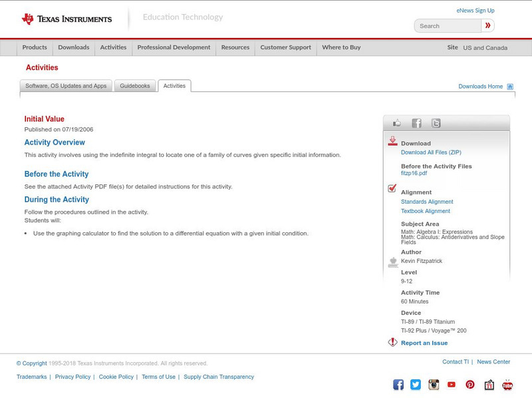This screenshot has width=532, height=398.
Task: Open the Professional Development menu
Action: point(174,47)
